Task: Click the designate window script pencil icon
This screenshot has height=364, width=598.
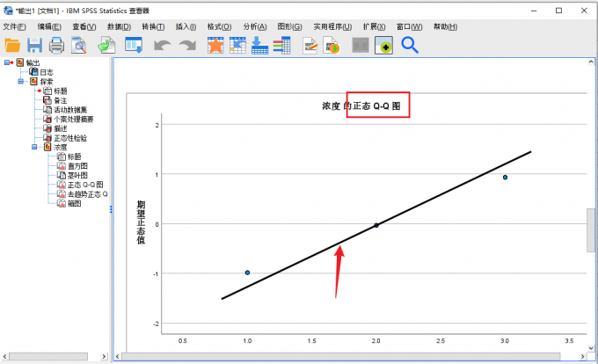Action: (x=310, y=46)
